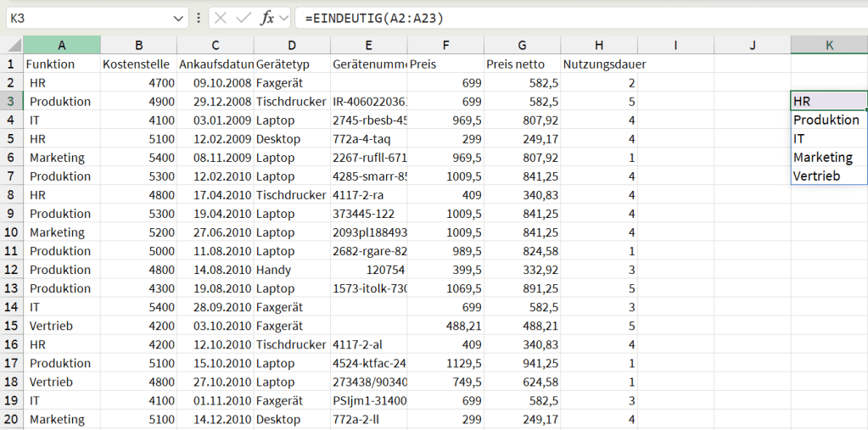Select row 3 header
Screen dimensions: 868x430
point(11,102)
